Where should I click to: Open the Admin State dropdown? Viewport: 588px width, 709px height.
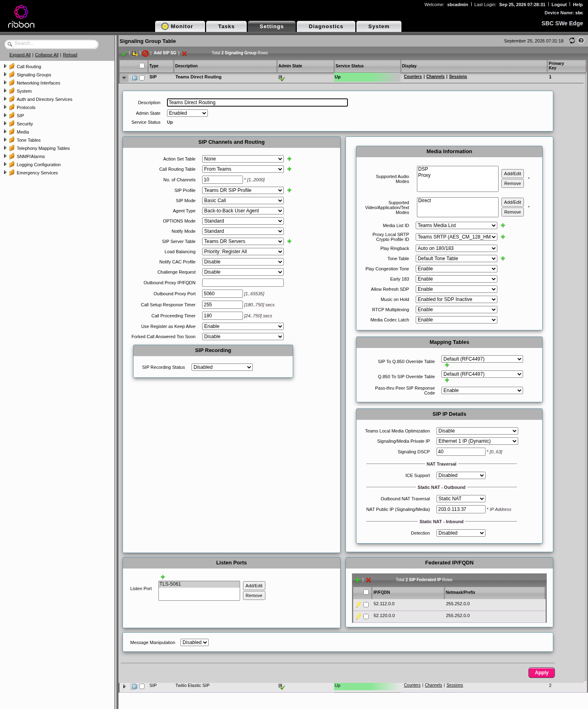click(x=187, y=113)
